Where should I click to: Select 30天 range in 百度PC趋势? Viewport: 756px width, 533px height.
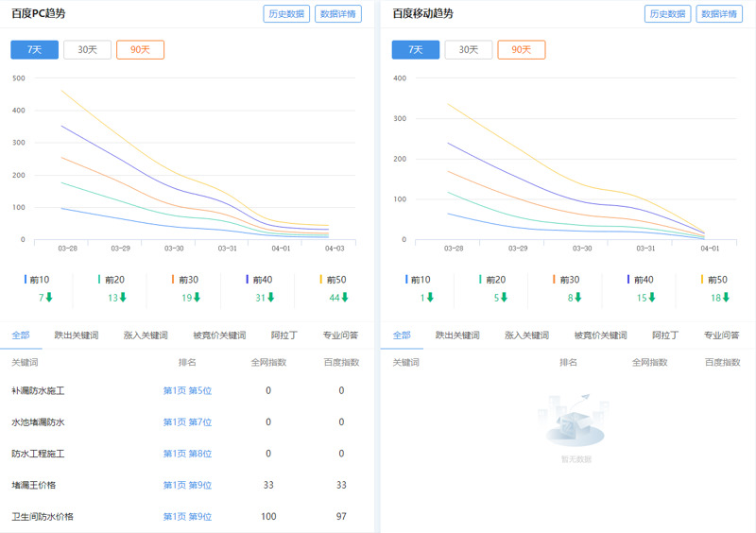[87, 50]
